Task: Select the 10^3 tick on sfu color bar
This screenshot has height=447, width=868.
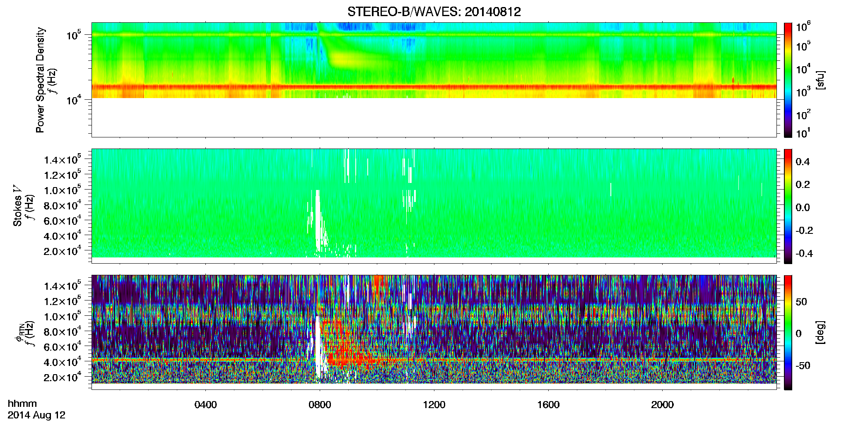Action: (x=803, y=91)
